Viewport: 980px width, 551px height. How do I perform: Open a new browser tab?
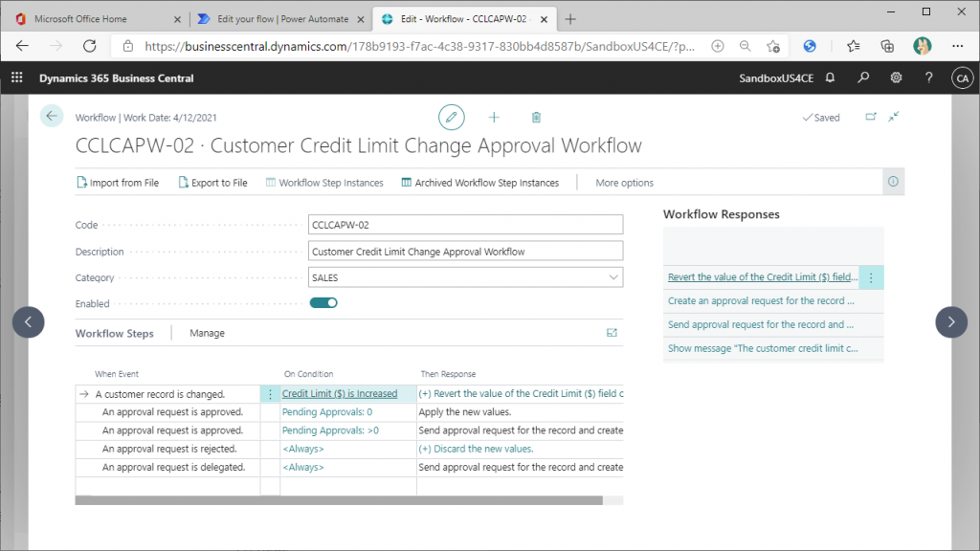click(570, 19)
